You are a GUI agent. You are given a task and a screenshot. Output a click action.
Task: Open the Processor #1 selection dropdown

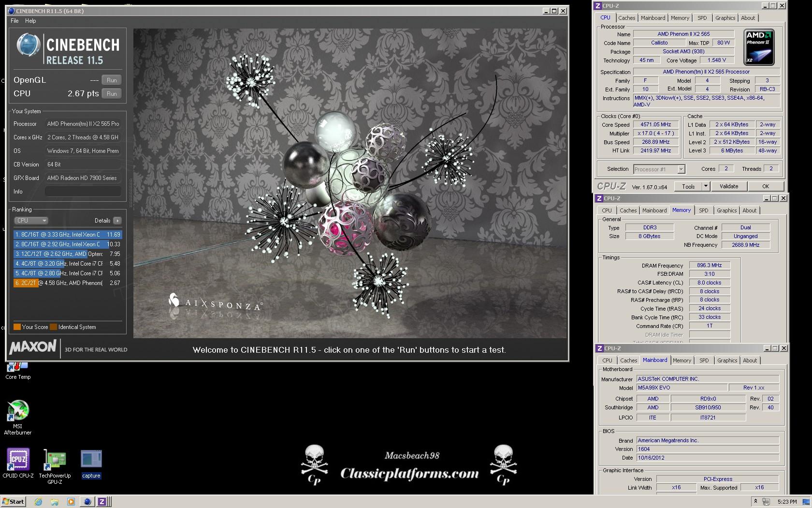pos(659,169)
